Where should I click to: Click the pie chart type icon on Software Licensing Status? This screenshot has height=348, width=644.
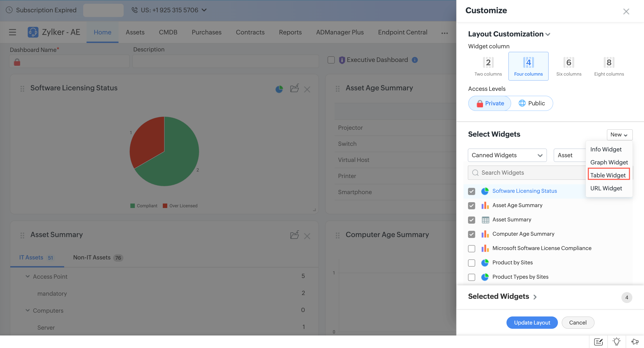(x=279, y=89)
